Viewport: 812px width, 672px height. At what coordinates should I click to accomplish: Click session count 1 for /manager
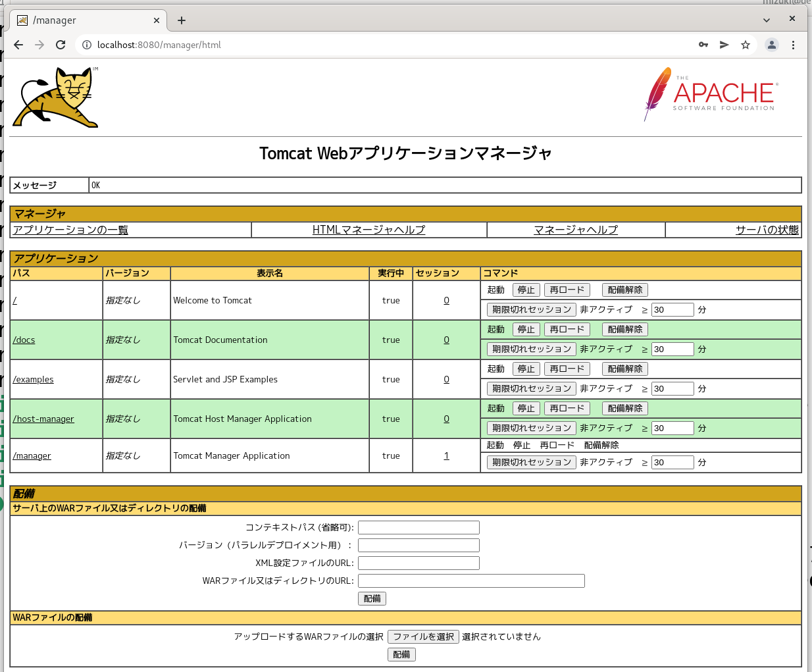coord(446,455)
